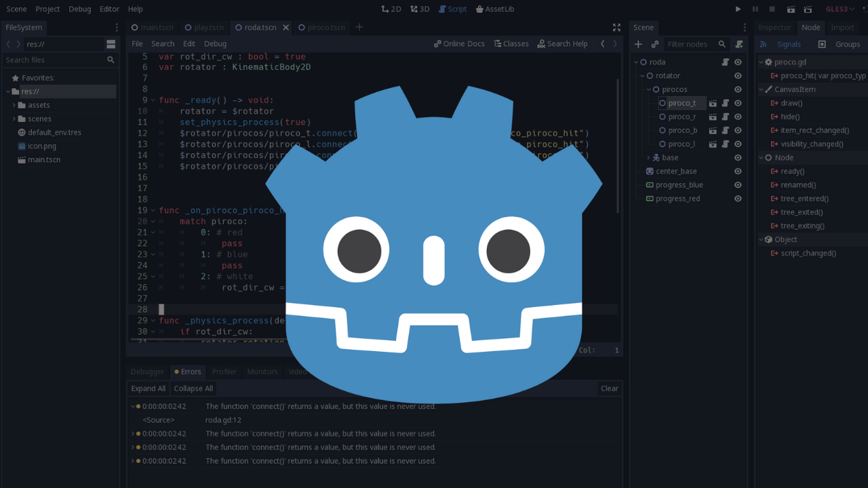
Task: Open scene instance icon for piroco_t
Action: pyautogui.click(x=713, y=103)
